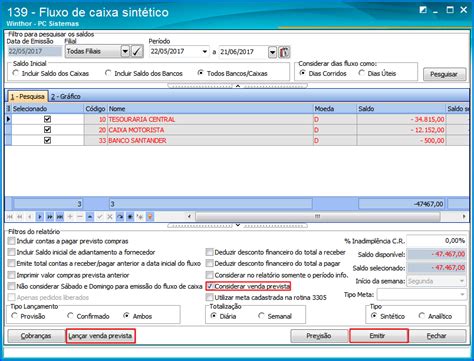Select Analítico report type
Screen dimensions: 474x361
[422, 316]
